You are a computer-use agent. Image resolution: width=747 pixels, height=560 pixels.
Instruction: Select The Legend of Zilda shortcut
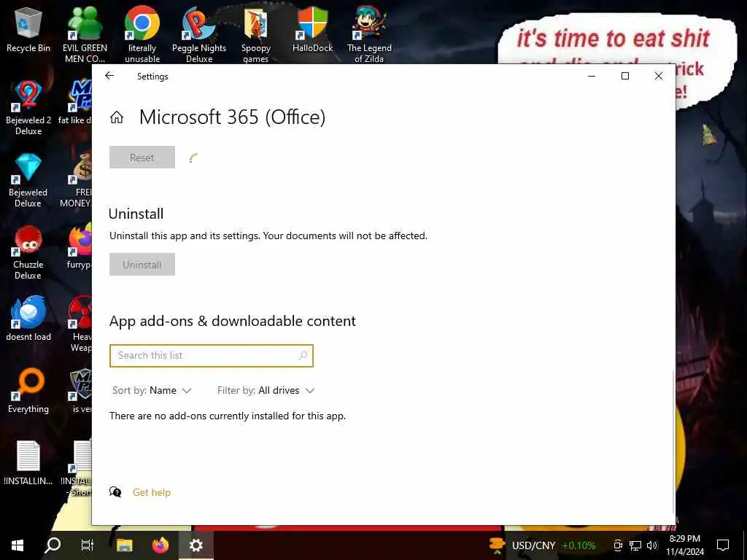369,34
